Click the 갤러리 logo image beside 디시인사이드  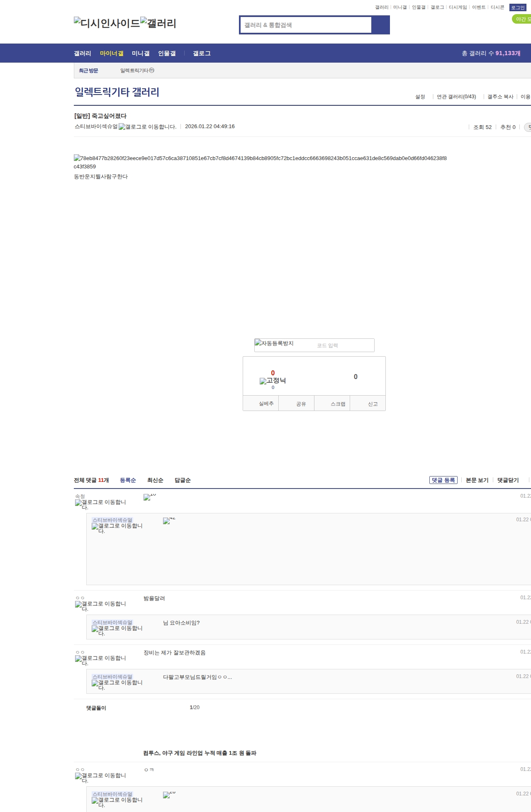pyautogui.click(x=158, y=23)
